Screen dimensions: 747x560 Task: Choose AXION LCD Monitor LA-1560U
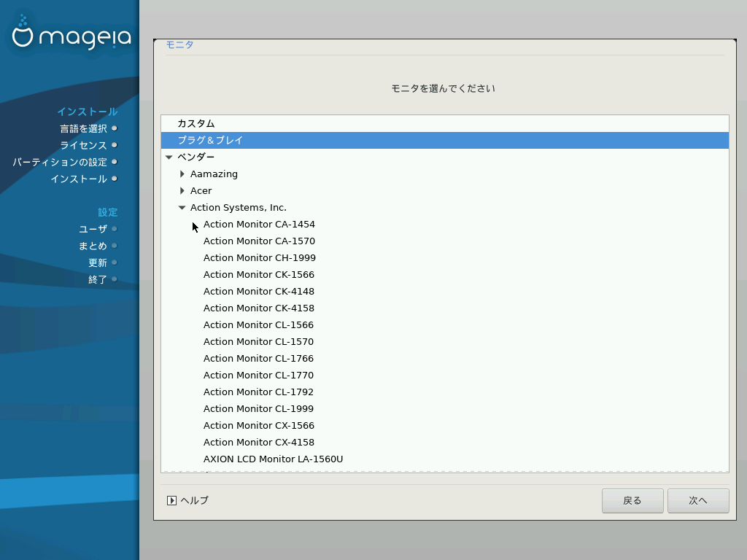point(273,459)
